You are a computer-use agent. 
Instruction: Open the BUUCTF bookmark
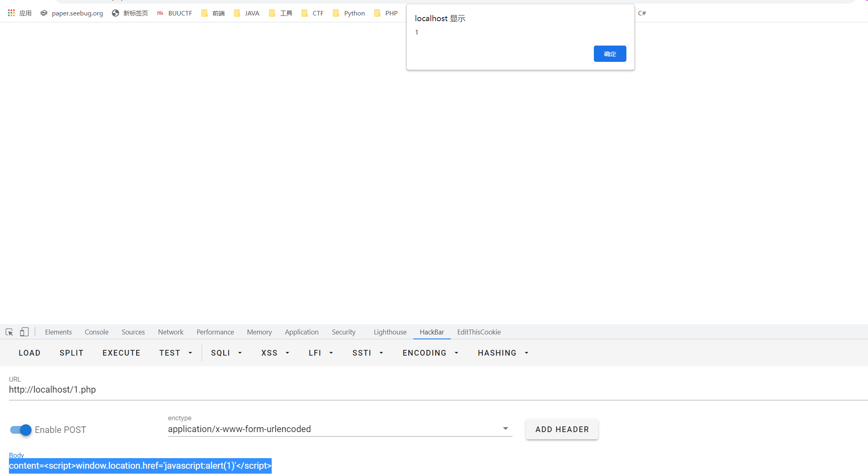click(x=174, y=13)
